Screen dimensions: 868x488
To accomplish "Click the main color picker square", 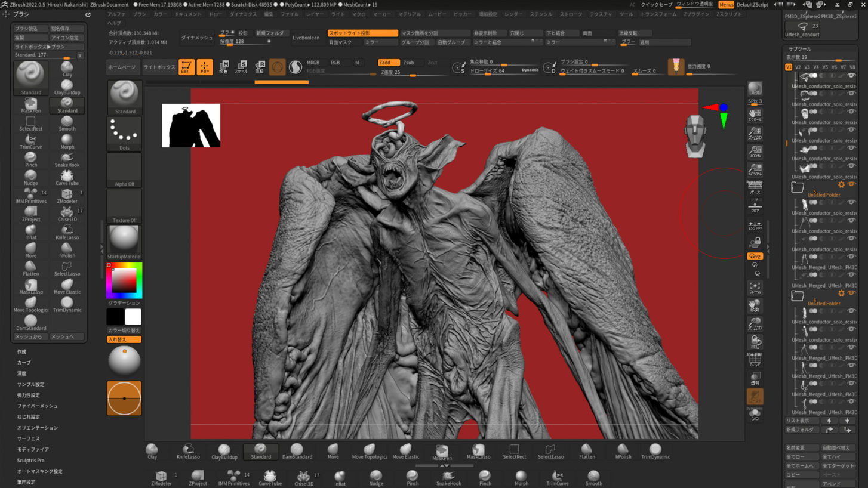I will [x=124, y=280].
